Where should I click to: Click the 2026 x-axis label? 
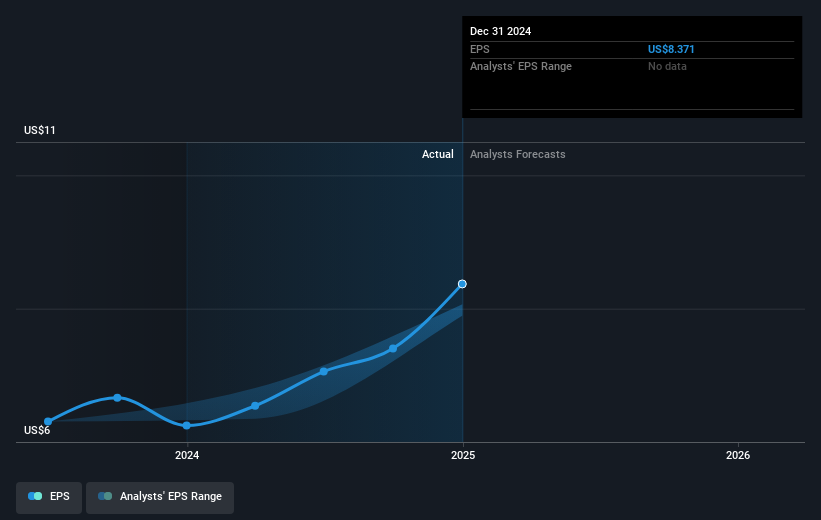(738, 455)
